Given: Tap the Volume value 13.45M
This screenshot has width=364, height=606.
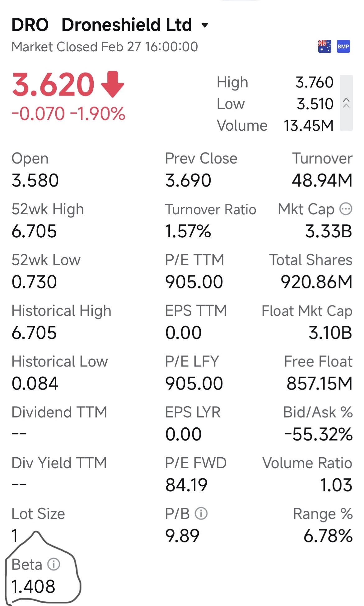Looking at the screenshot, I should click(309, 126).
